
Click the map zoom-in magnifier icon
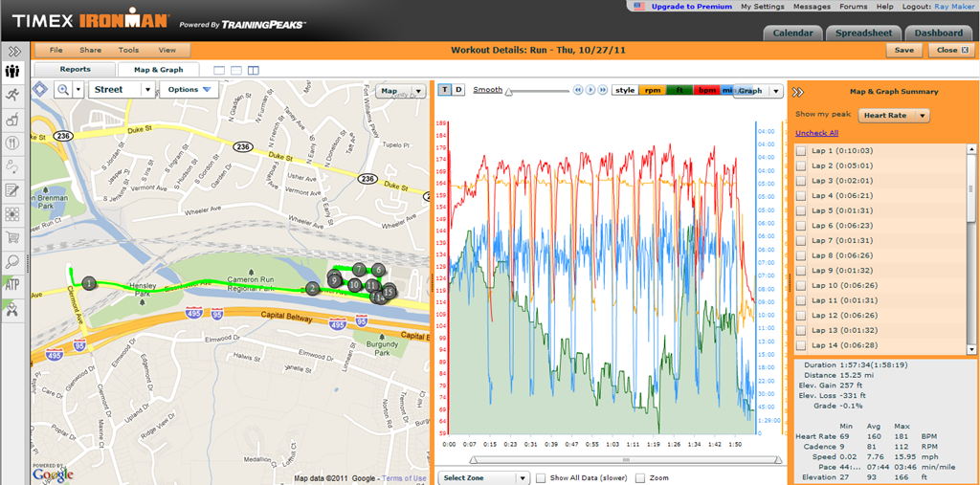click(x=63, y=89)
